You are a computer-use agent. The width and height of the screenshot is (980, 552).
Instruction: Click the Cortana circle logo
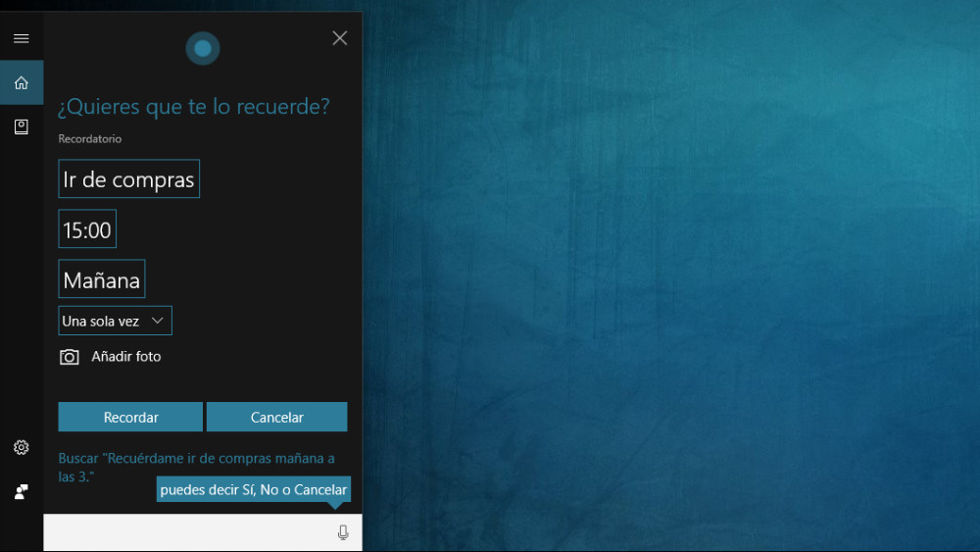pos(203,48)
